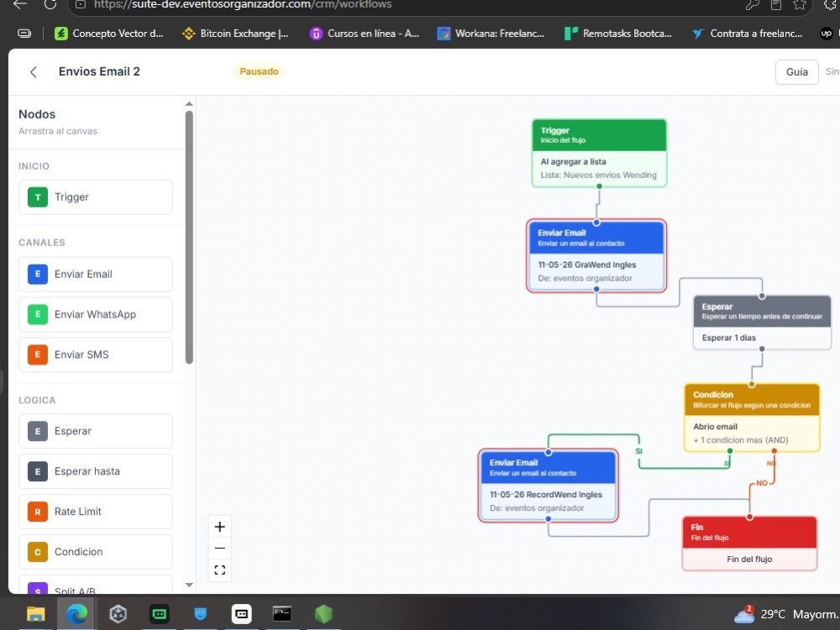Fit the workflow view with fullscreen icon
This screenshot has height=630, width=840.
219,570
